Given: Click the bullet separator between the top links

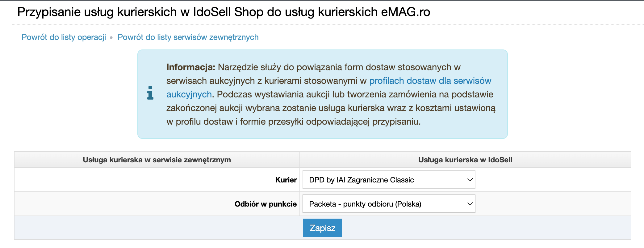Looking at the screenshot, I should (111, 38).
